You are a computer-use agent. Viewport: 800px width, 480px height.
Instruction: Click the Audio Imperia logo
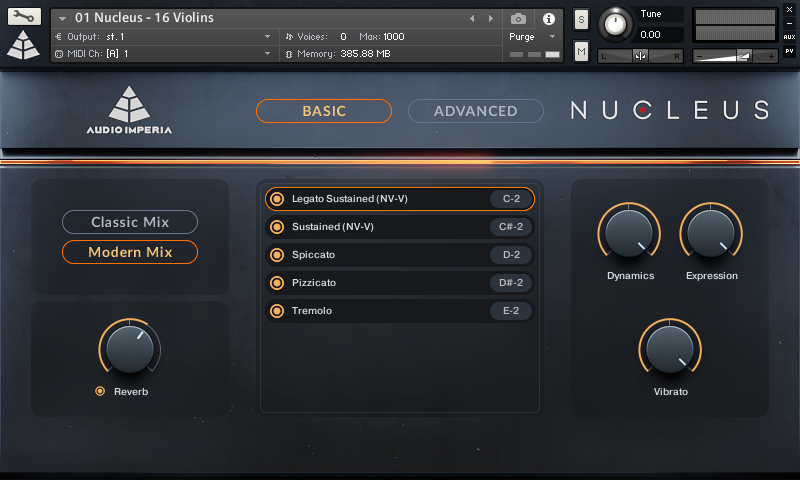[x=129, y=110]
